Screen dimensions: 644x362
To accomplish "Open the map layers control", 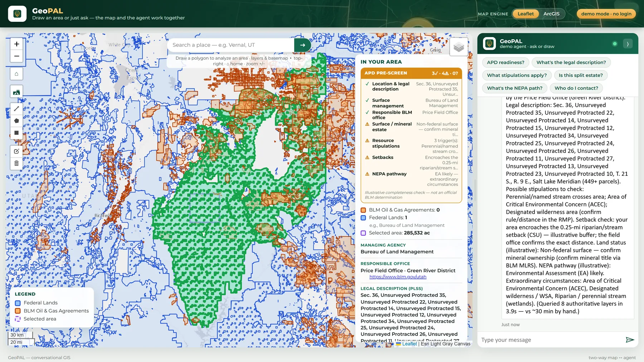I will pyautogui.click(x=459, y=47).
